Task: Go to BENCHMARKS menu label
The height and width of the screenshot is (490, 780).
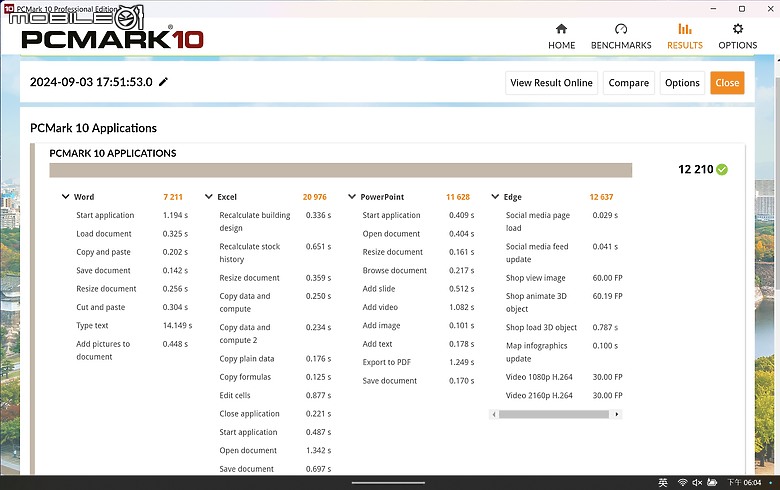Action: click(x=621, y=45)
